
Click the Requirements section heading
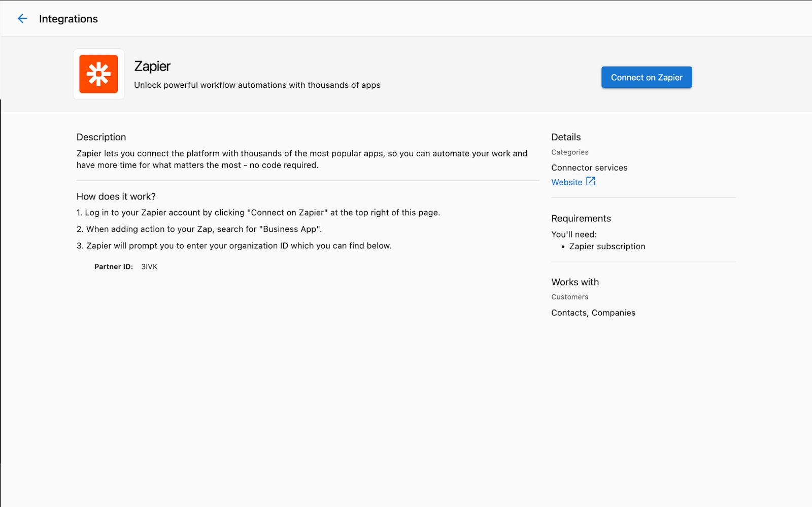tap(581, 218)
